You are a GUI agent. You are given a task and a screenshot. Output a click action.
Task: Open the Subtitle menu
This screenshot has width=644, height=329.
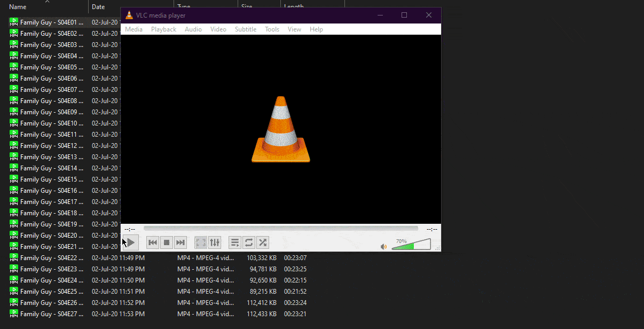(x=246, y=29)
